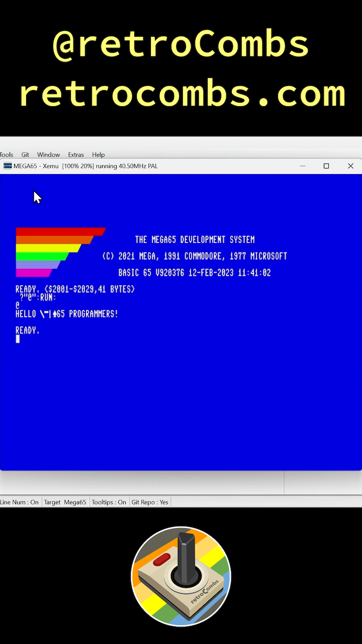This screenshot has height=644, width=362.
Task: Click the '?"@":RUN:' command line
Action: 38,297
